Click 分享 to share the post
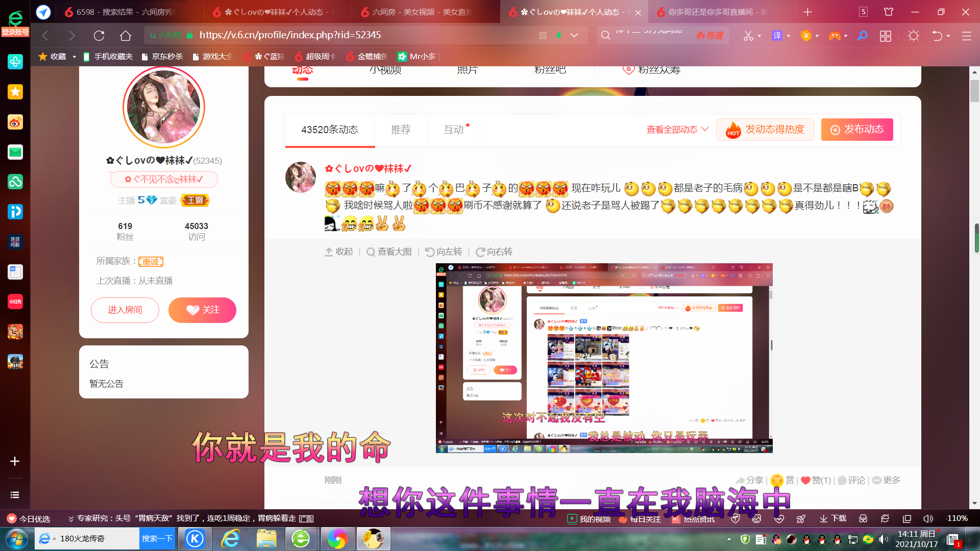This screenshot has height=551, width=980. tap(749, 480)
